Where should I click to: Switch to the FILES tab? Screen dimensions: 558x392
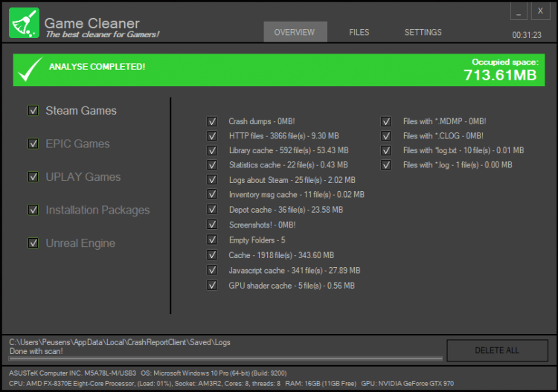point(359,33)
